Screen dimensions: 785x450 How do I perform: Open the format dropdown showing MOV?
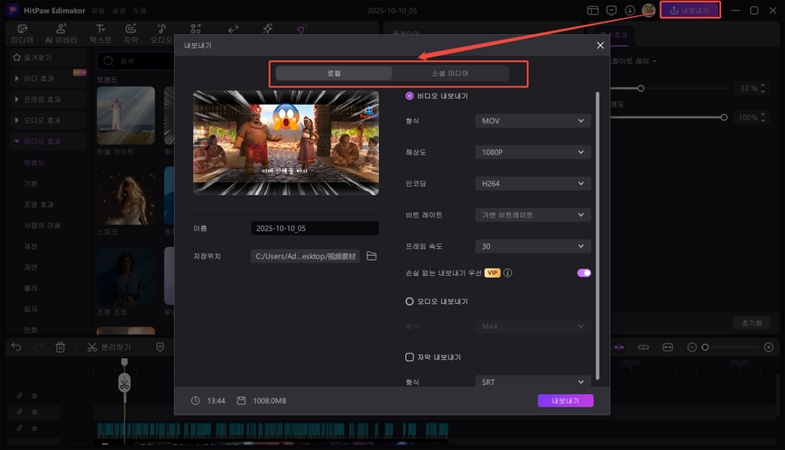[532, 121]
